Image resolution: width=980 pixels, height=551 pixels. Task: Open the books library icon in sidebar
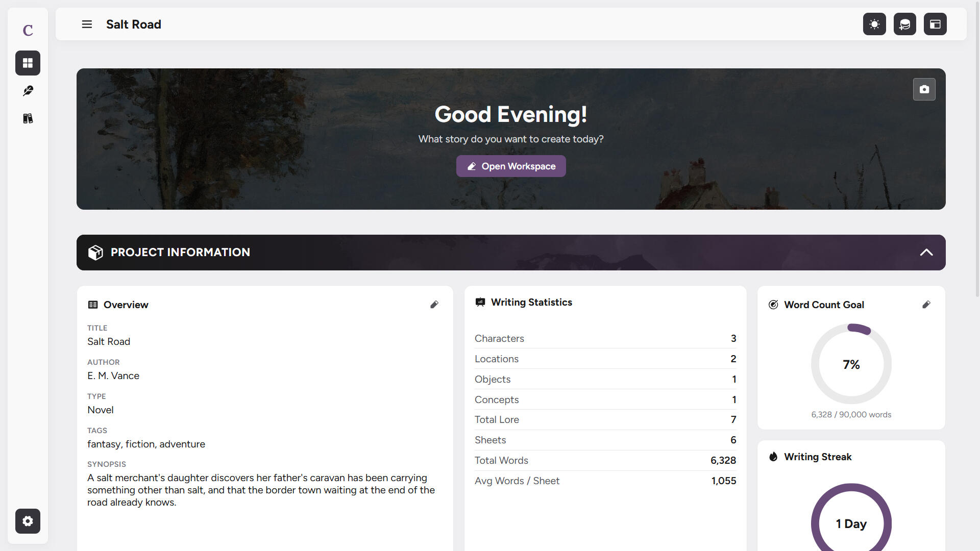point(28,118)
